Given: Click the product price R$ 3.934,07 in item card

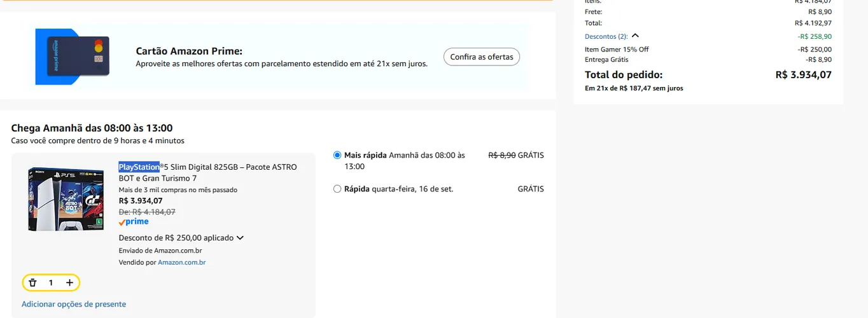Looking at the screenshot, I should [x=141, y=200].
